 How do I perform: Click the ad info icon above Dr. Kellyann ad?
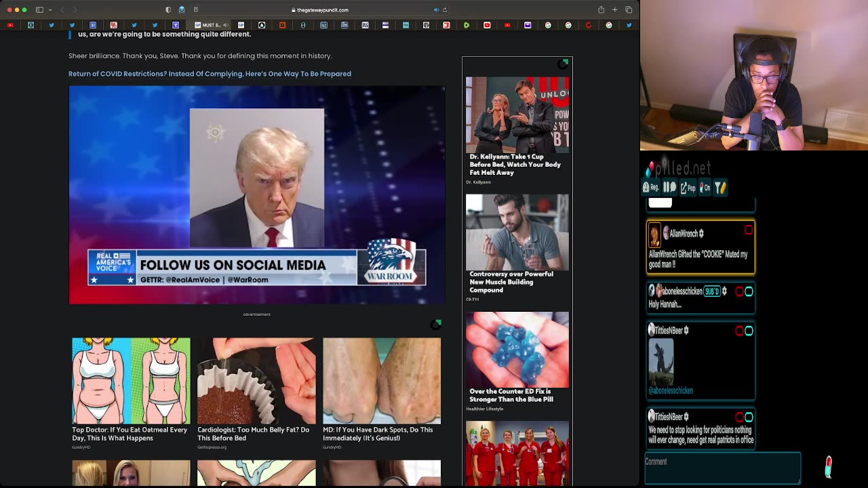[x=564, y=64]
